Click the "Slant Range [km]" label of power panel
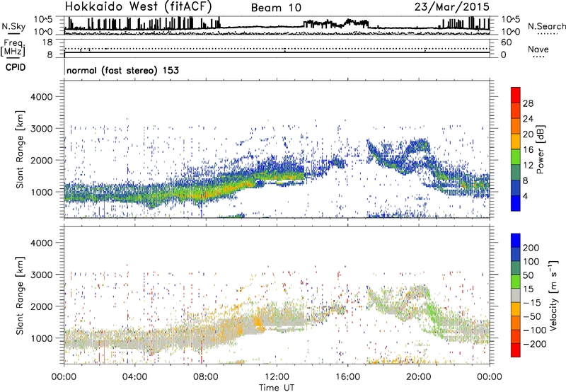Image resolution: width=566 pixels, height=392 pixels. pos(20,149)
